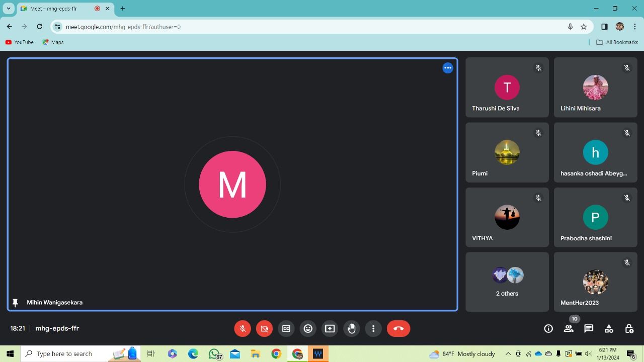Unmute the microphone in the call controls
Image resolution: width=644 pixels, height=362 pixels.
pyautogui.click(x=243, y=328)
